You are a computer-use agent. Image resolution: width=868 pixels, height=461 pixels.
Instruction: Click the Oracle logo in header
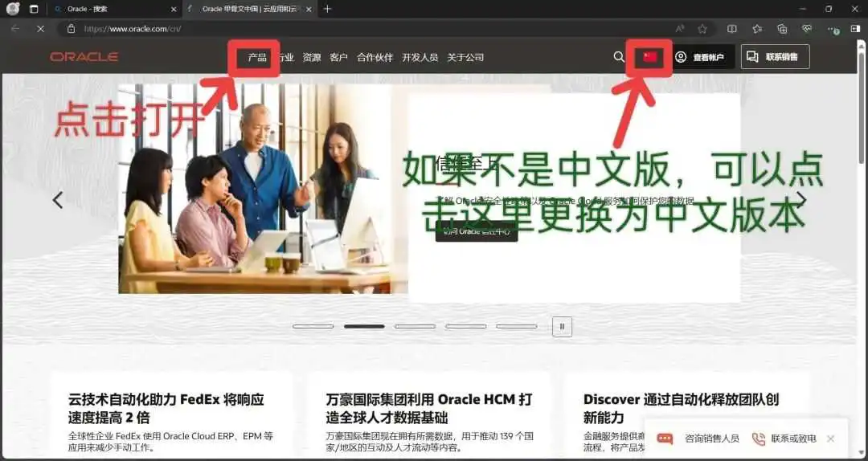click(84, 57)
